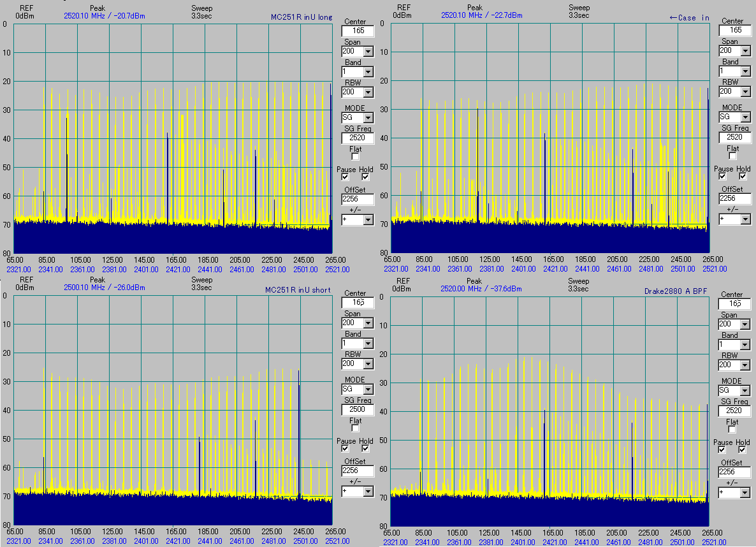
Task: Uncheck Pause in the Case in panel
Action: 722,177
